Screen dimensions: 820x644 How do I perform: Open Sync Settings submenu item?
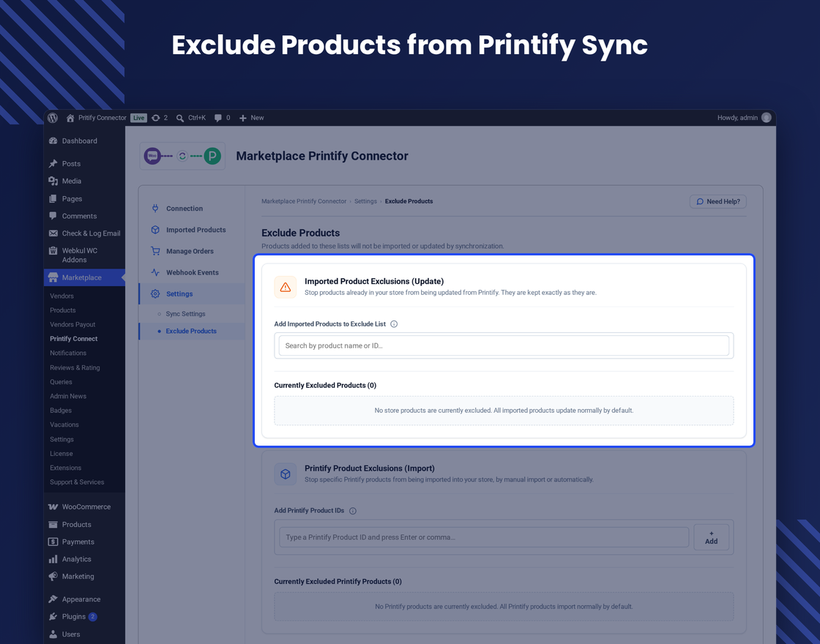click(x=186, y=314)
